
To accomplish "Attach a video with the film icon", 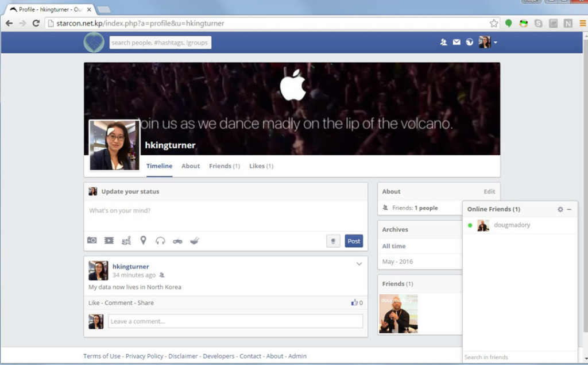I will [x=109, y=240].
